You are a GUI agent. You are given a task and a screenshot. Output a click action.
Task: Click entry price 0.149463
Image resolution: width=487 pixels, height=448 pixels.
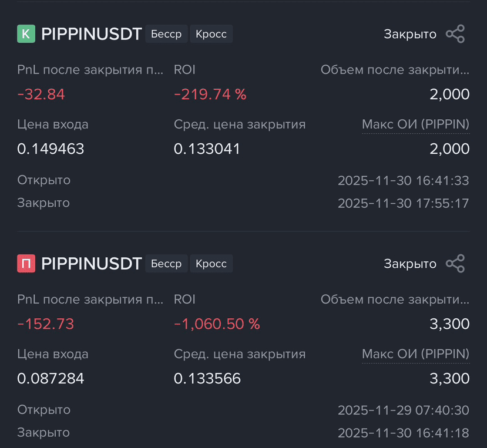pos(51,149)
